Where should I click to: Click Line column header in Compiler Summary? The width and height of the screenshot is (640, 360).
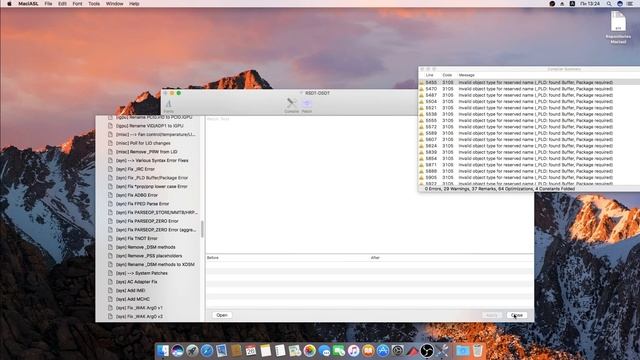(429, 75)
